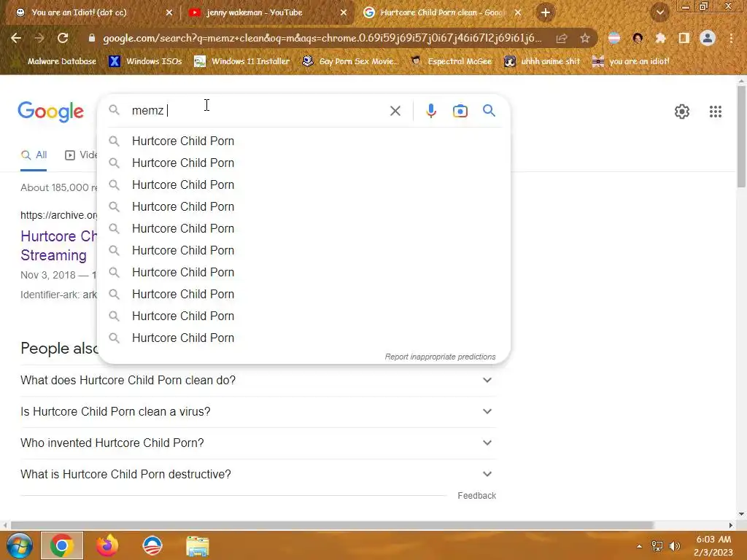Open the "you are an idiot!" bookmark

630,61
